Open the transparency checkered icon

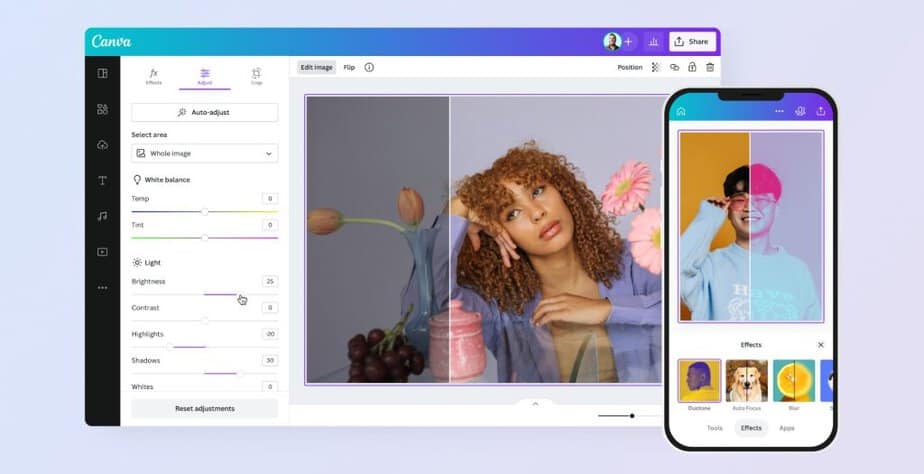pos(655,67)
